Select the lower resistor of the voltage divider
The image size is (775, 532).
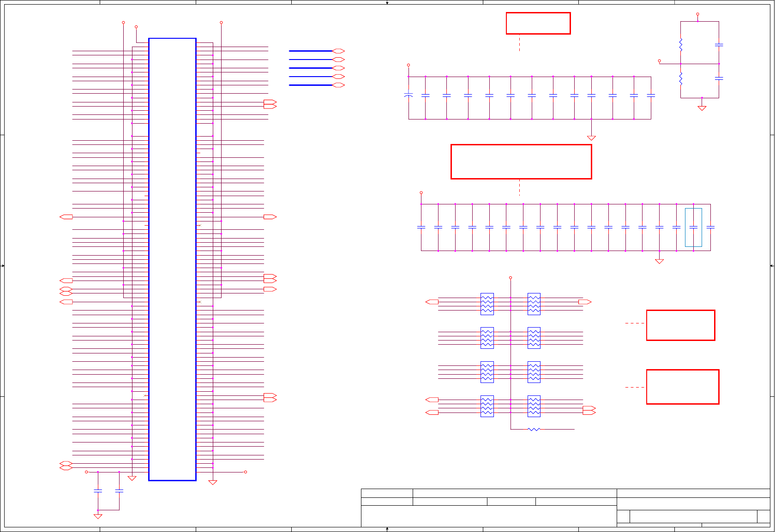pos(680,78)
